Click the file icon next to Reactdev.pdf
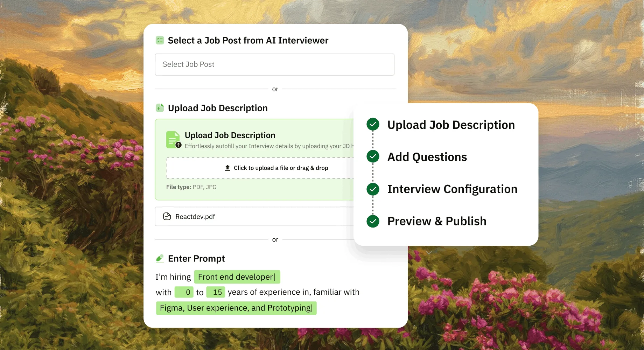Image resolution: width=644 pixels, height=350 pixels. coord(167,216)
